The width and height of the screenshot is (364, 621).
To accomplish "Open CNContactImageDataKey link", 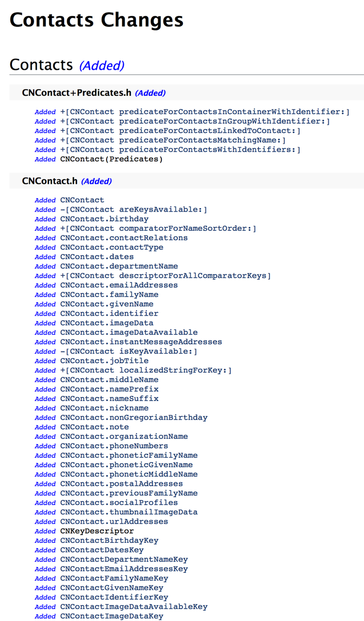I will point(112,615).
